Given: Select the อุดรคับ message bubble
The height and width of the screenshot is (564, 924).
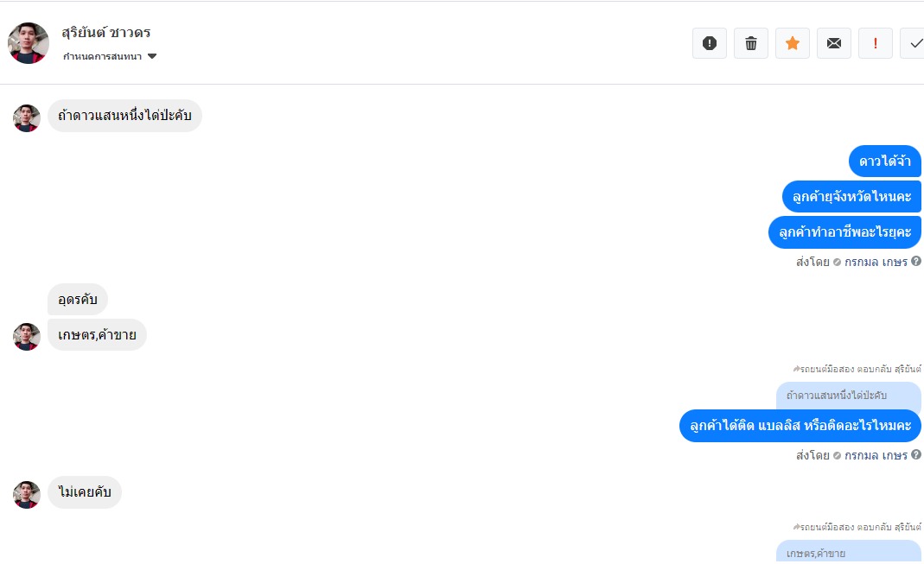Looking at the screenshot, I should [78, 300].
